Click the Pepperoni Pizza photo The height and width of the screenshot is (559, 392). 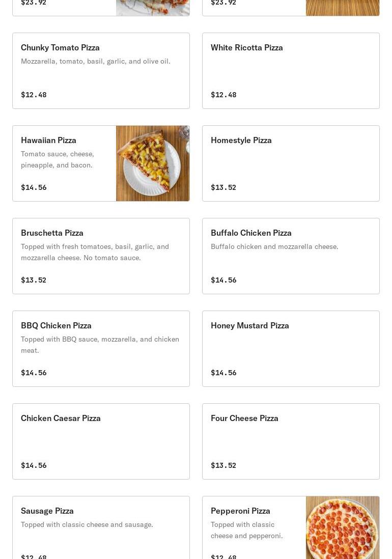point(343,528)
